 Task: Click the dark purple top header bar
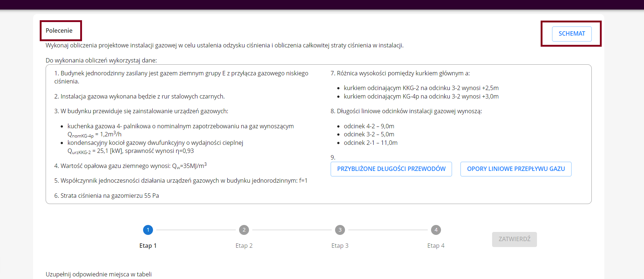click(322, 4)
